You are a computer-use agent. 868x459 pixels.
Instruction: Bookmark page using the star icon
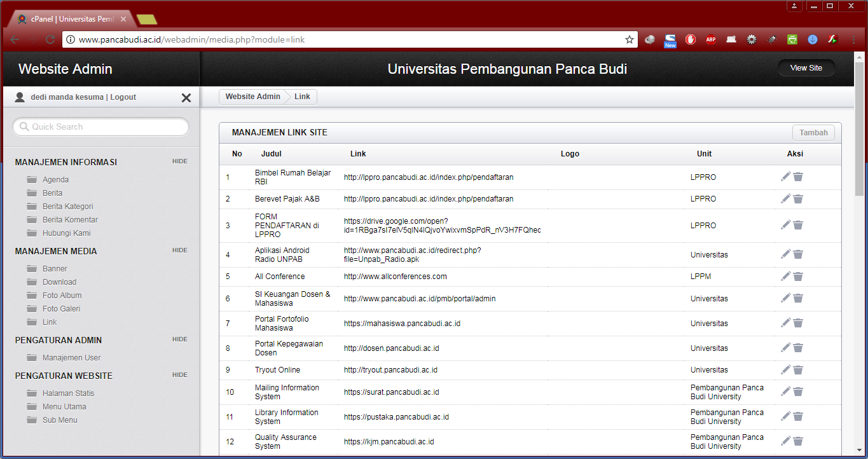(630, 39)
